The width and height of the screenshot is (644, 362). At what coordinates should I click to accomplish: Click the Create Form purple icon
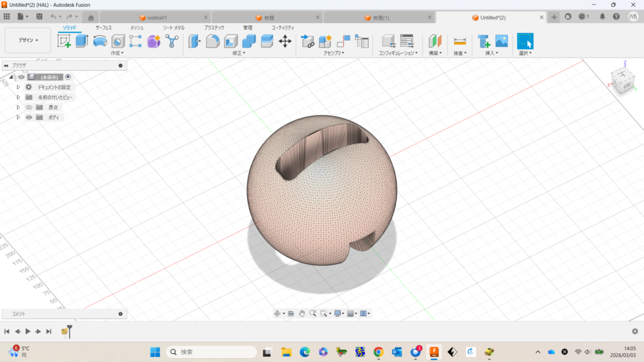point(153,41)
